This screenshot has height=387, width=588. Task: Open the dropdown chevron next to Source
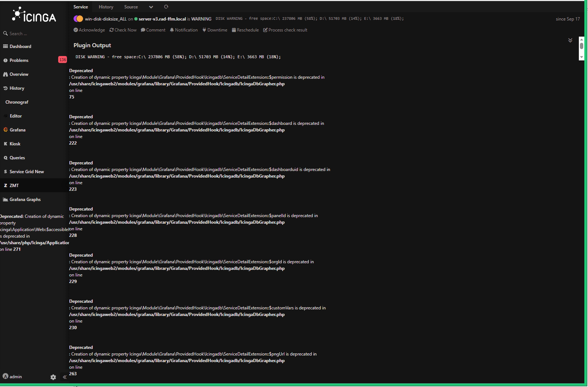pos(151,7)
